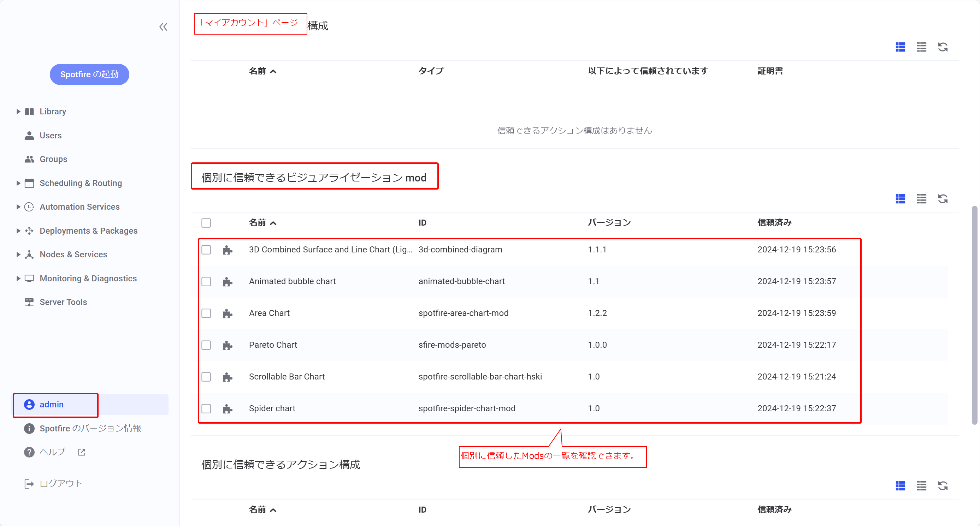The width and height of the screenshot is (980, 526).
Task: Switch individually trusted action table to grid view
Action: [900, 486]
